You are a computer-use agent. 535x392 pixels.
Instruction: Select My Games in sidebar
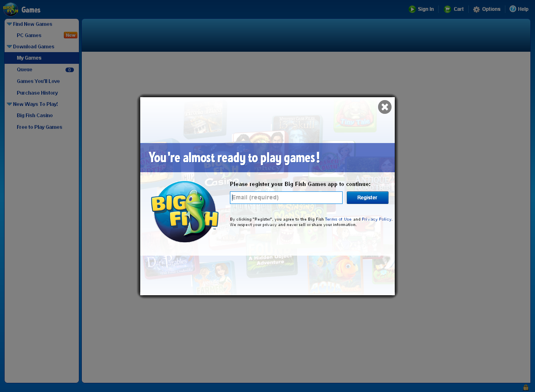click(x=42, y=58)
